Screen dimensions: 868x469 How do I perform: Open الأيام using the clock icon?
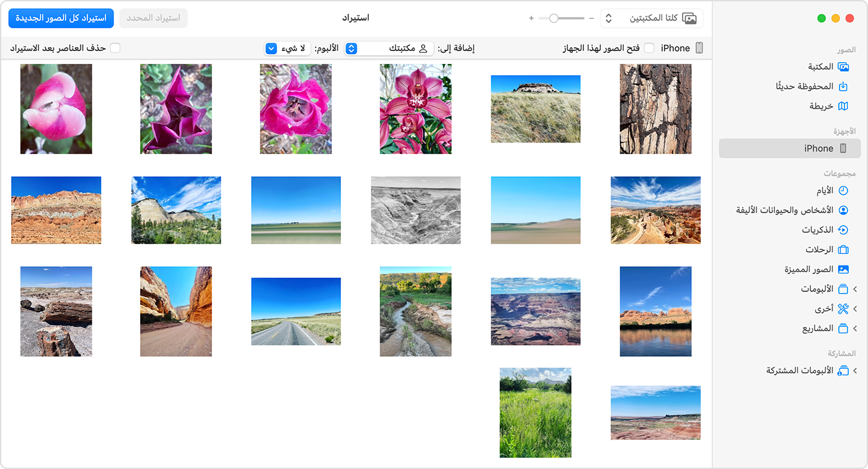843,190
